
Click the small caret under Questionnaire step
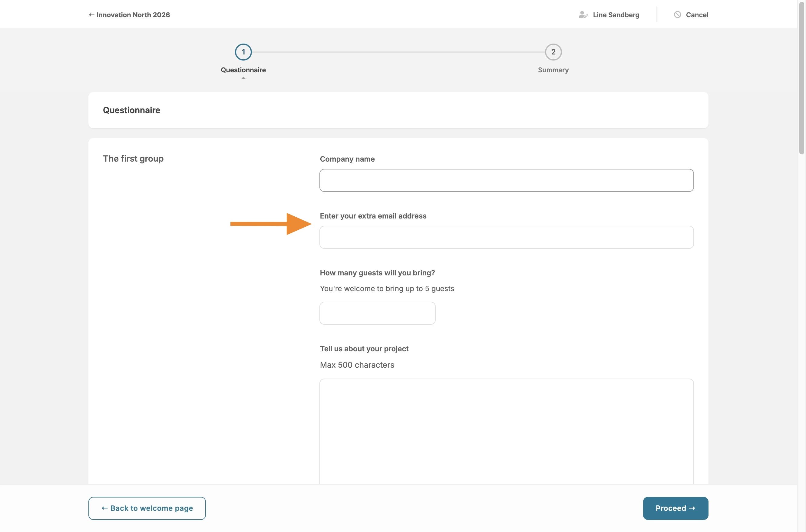(243, 78)
